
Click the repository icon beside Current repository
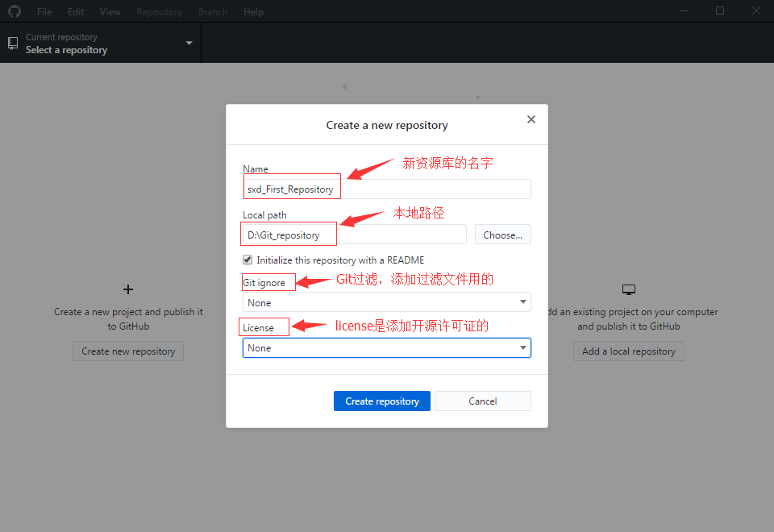(14, 44)
